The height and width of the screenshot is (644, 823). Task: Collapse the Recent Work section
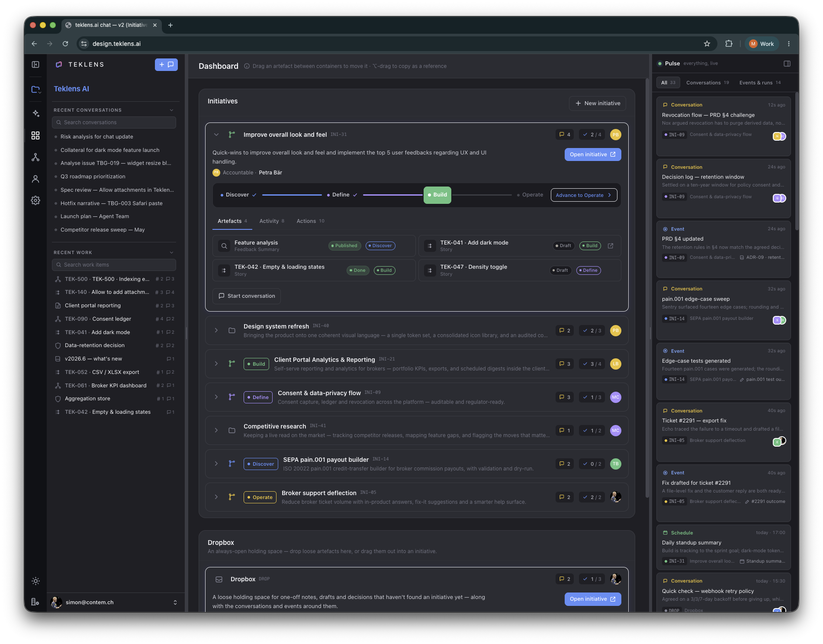pos(172,252)
